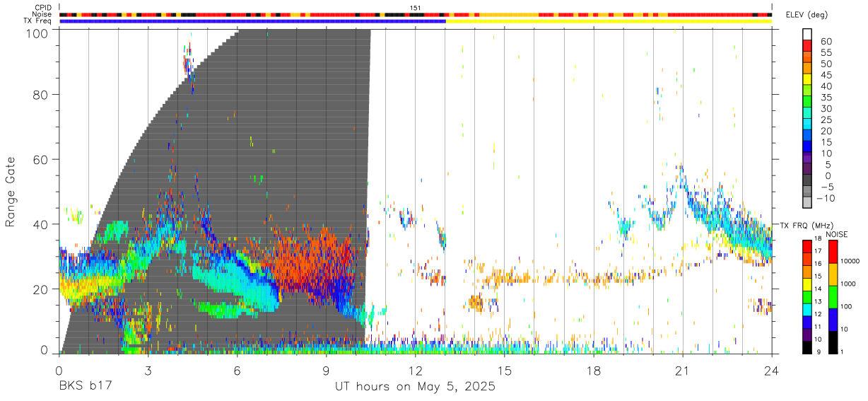Click the CPID row label
The width and height of the screenshot is (868, 401).
(44, 8)
